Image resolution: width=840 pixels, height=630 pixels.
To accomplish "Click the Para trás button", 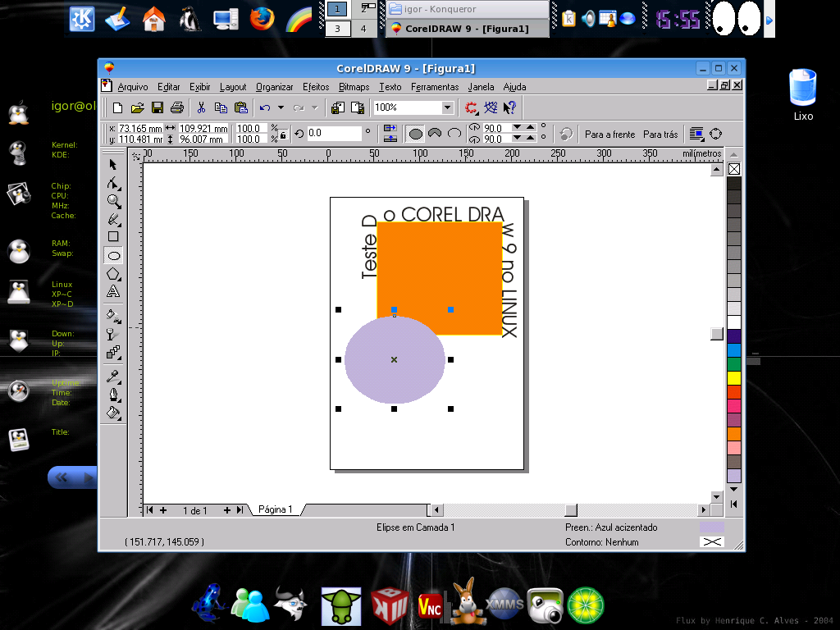I will (x=660, y=135).
